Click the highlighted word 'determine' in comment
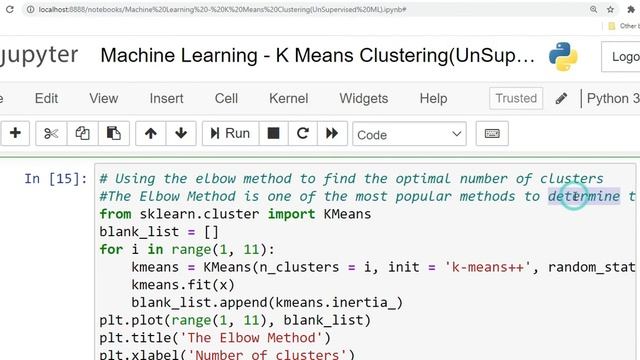 coord(584,196)
